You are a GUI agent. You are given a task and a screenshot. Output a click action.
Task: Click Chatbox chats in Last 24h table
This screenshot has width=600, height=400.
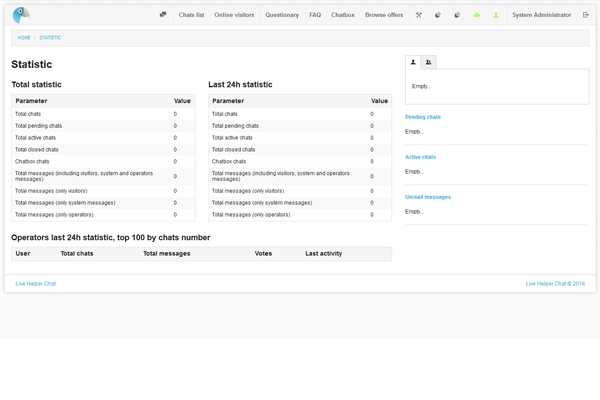tap(300, 162)
